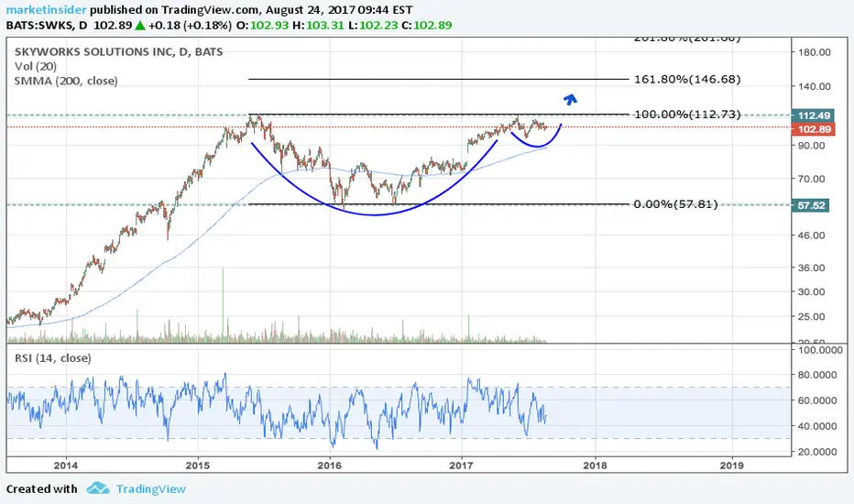Image resolution: width=854 pixels, height=504 pixels.
Task: Click the RSI 20.0000 scale value
Action: (818, 452)
